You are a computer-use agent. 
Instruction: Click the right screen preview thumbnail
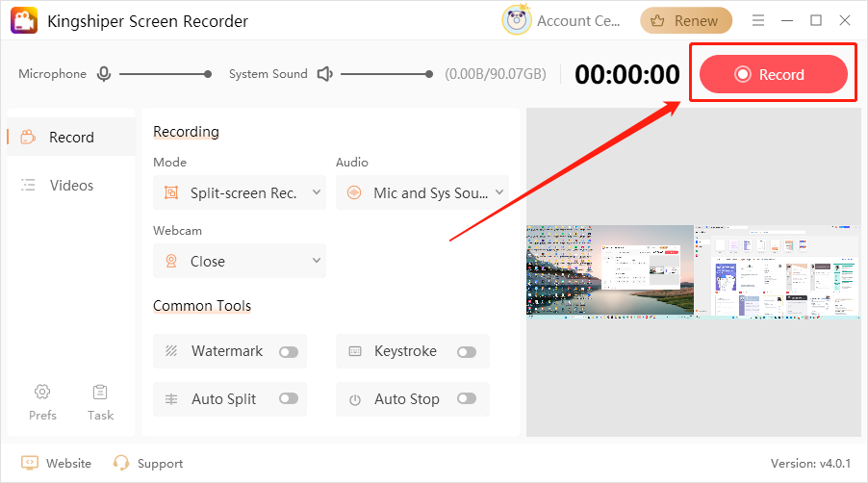pos(778,272)
